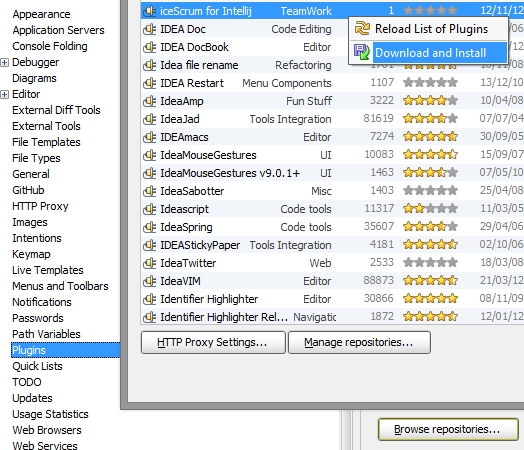Viewport: 524px width, 450px height.
Task: Choose Reload List of Plugins from context menu
Action: click(x=429, y=29)
